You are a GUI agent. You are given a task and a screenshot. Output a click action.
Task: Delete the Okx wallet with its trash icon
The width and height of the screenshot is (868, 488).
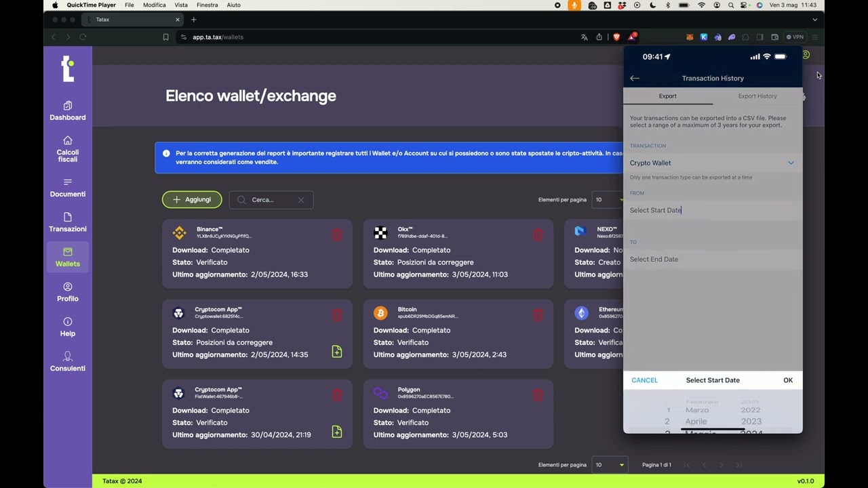coord(538,235)
